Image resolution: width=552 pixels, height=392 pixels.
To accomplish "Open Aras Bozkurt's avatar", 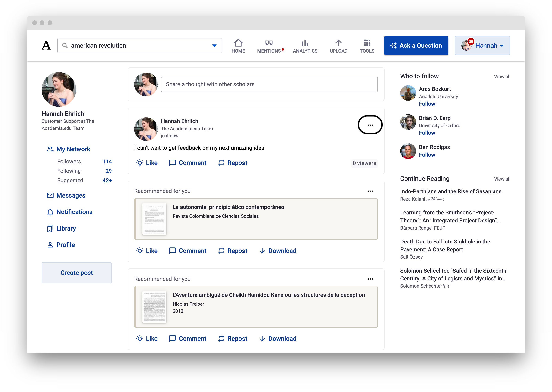I will 408,93.
